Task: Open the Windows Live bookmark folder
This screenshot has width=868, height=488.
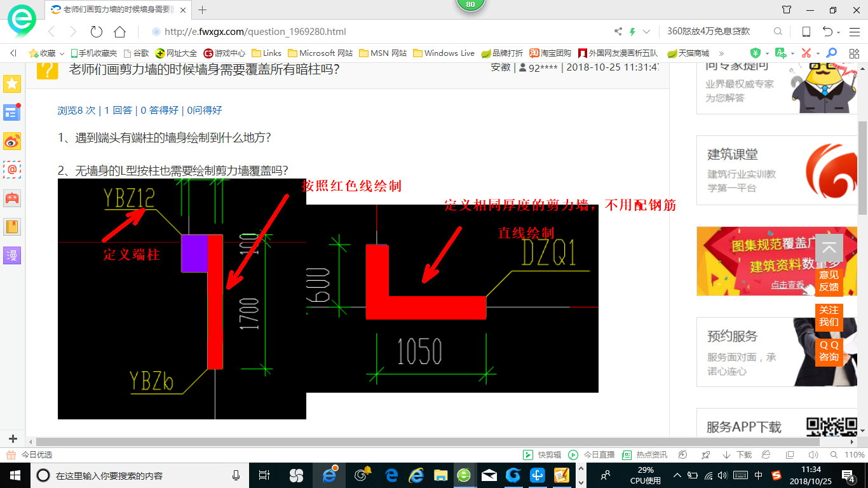Action: [444, 53]
